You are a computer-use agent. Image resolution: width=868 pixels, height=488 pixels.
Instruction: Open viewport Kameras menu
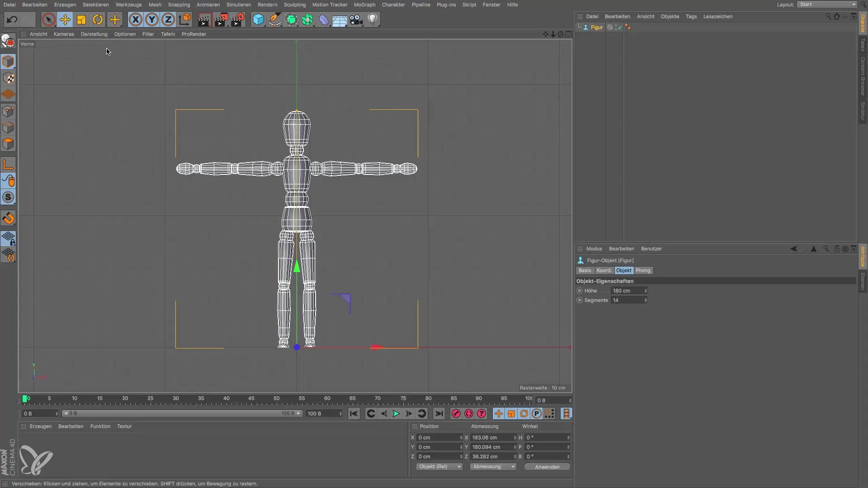coord(64,34)
